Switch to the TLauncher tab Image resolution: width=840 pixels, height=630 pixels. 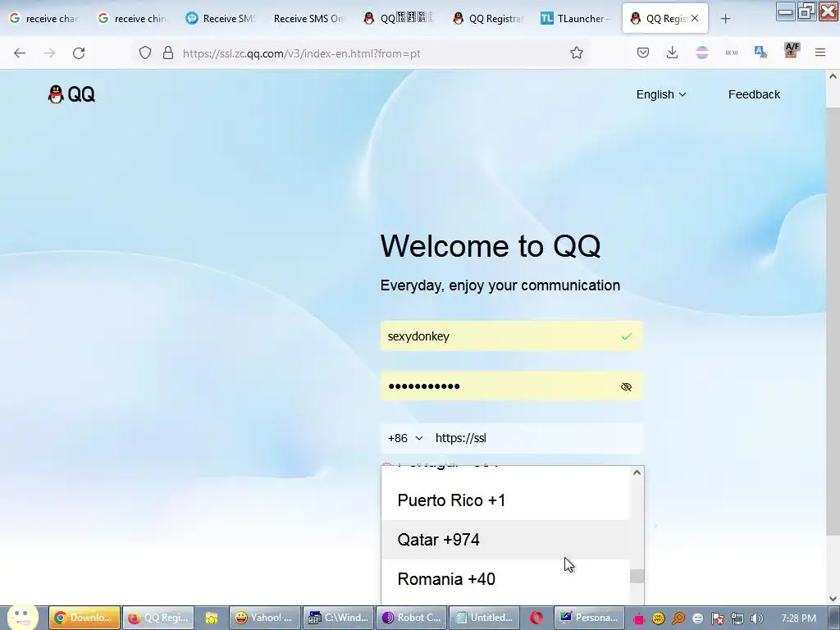coord(576,19)
